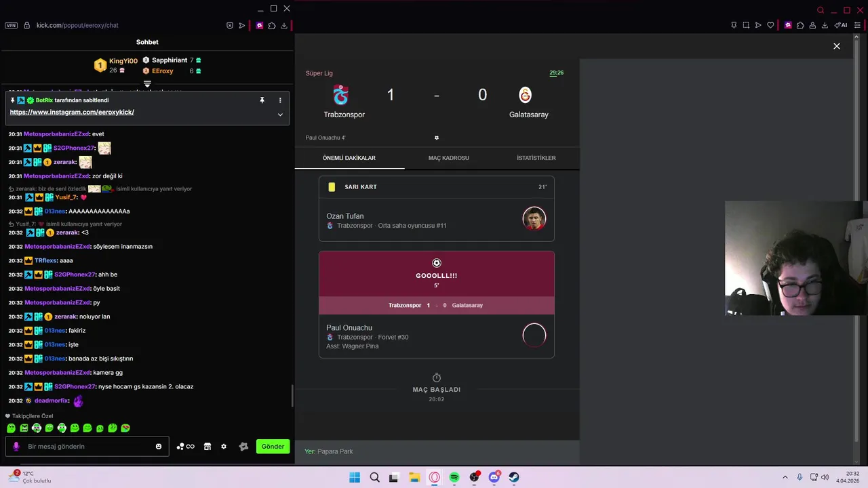Screen dimensions: 868x488
Task: Open File Explorer from taskbar
Action: 414,477
